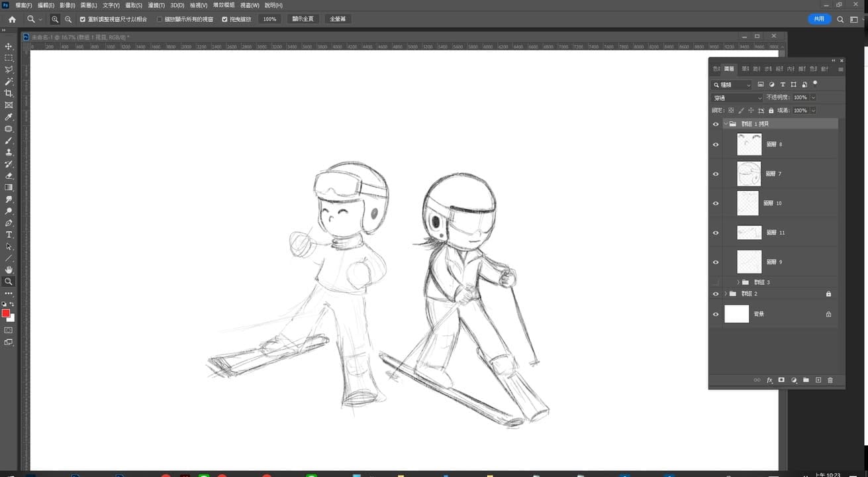This screenshot has height=477, width=868.
Task: Expand the 群組 3 group
Action: [x=738, y=282]
